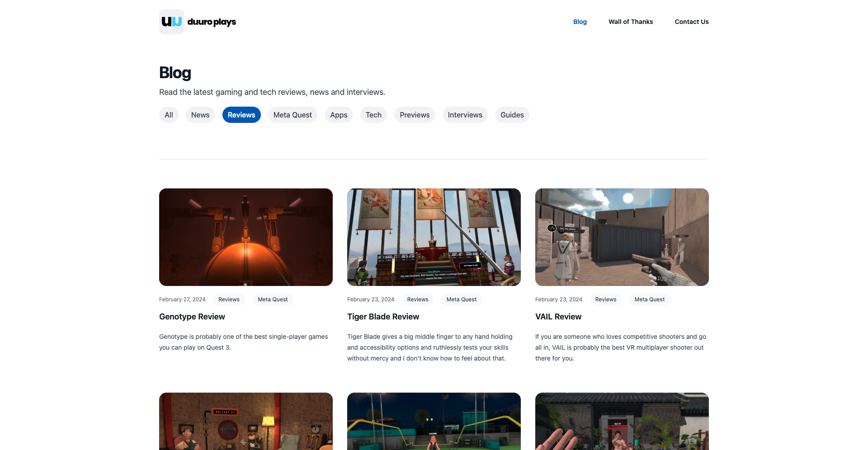Open the Genotype Review thumbnail image
Viewport: 868px width, 450px height.
pos(246,237)
